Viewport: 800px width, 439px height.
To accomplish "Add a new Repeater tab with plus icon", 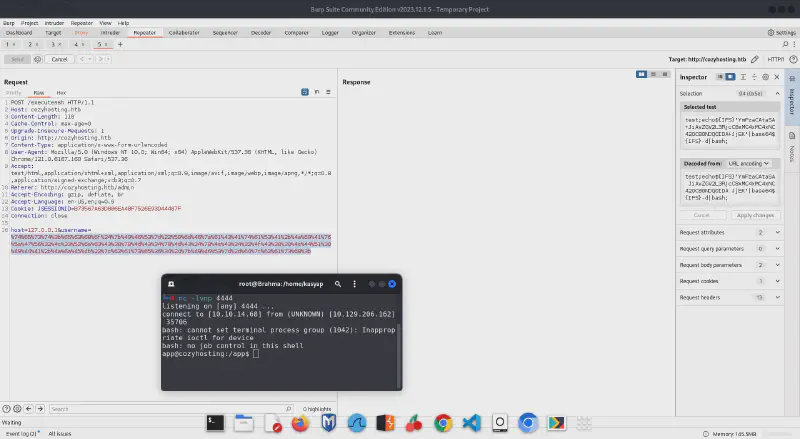I will pyautogui.click(x=119, y=45).
